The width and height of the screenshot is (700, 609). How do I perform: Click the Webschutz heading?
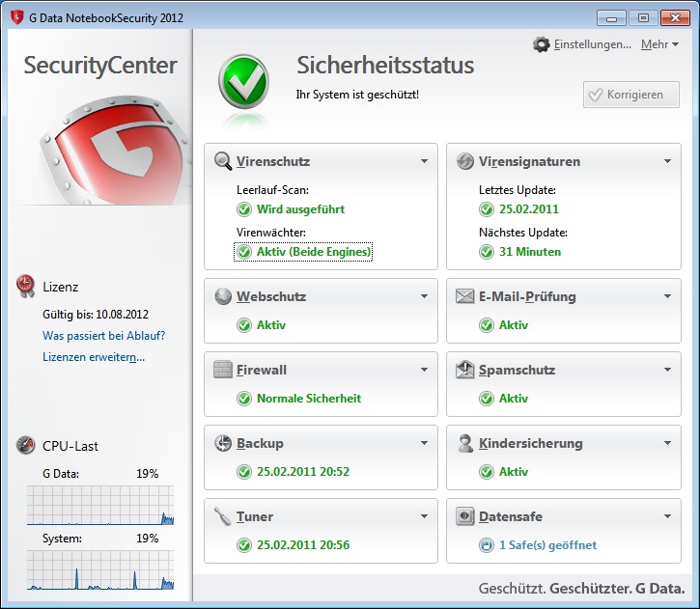tap(271, 296)
